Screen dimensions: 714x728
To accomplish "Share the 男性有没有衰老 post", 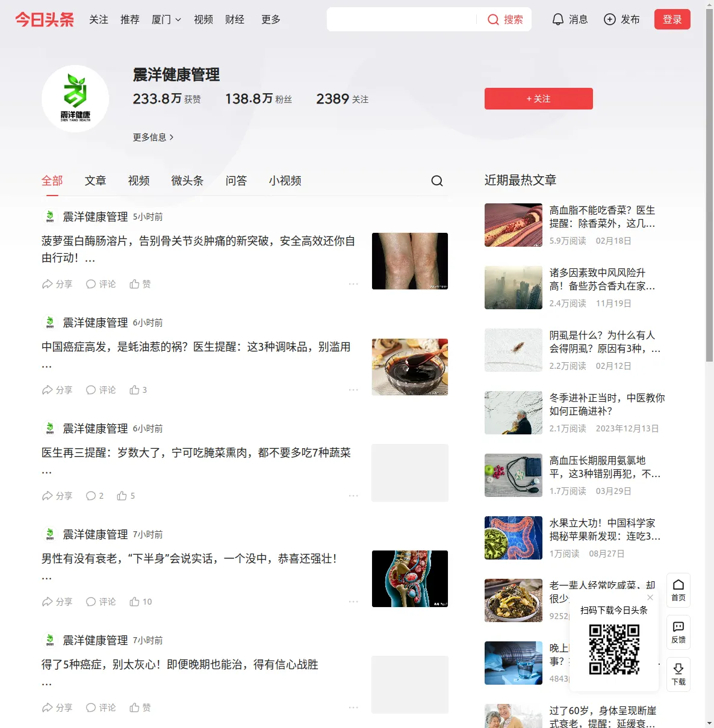I will tap(57, 602).
